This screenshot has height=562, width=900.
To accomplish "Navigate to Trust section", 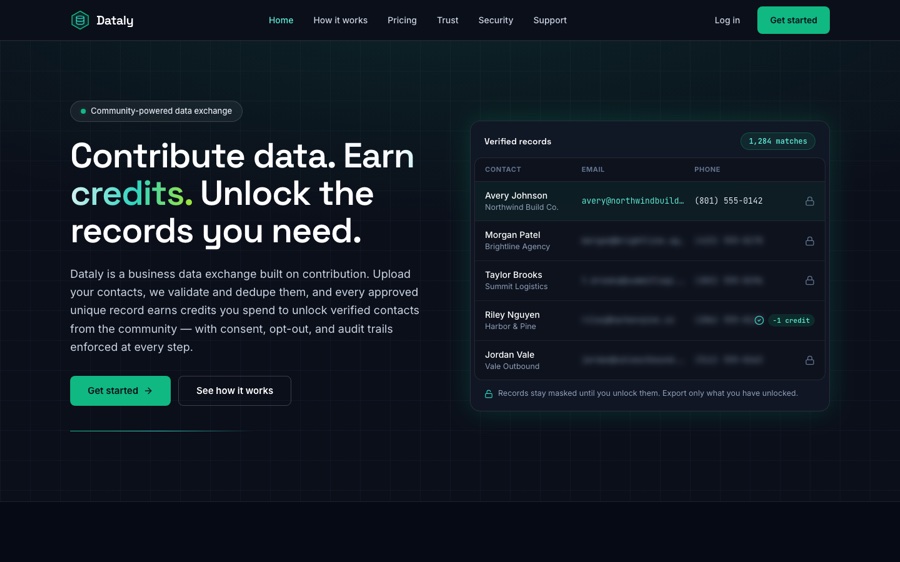I will point(447,20).
